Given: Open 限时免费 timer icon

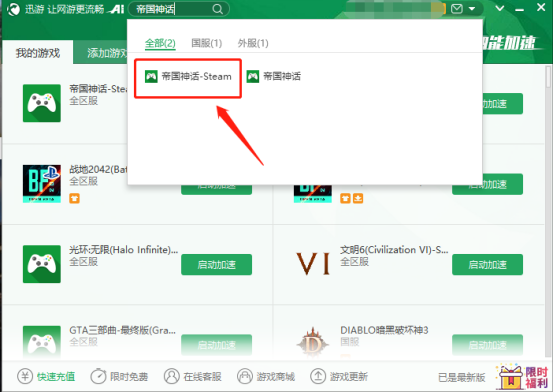Looking at the screenshot, I should pos(98,376).
